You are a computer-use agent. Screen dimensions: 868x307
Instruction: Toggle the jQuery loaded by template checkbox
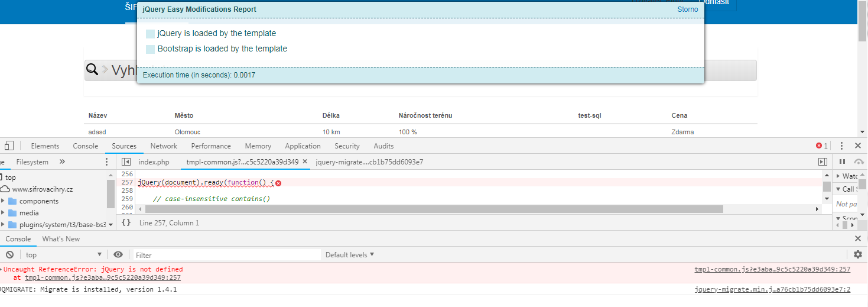[x=150, y=34]
